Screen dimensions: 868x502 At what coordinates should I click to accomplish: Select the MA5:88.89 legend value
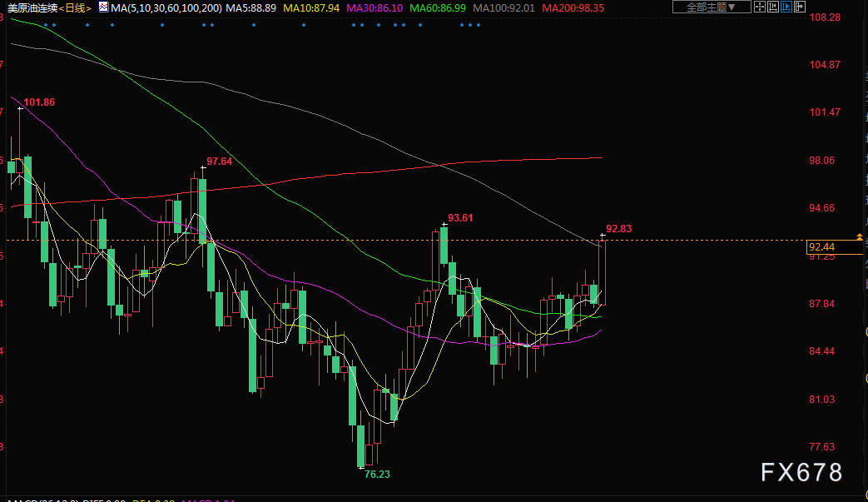250,7
